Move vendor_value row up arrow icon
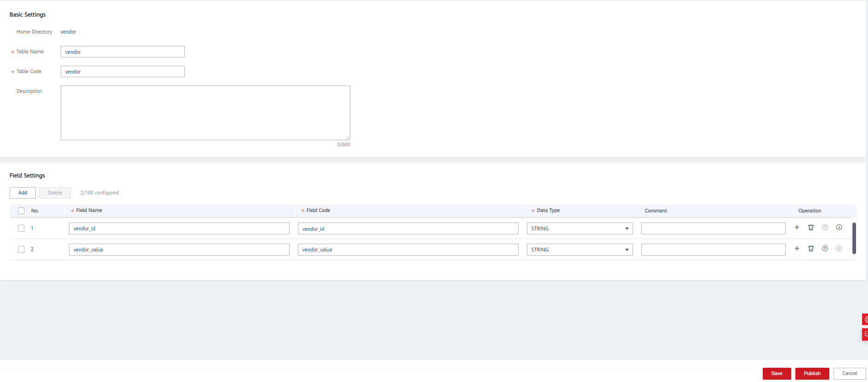This screenshot has height=382, width=868. (x=825, y=249)
